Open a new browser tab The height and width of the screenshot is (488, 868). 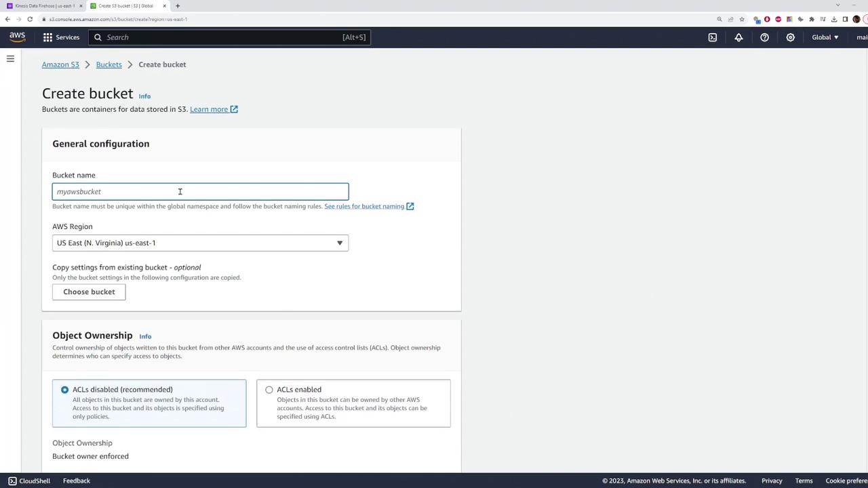click(178, 6)
